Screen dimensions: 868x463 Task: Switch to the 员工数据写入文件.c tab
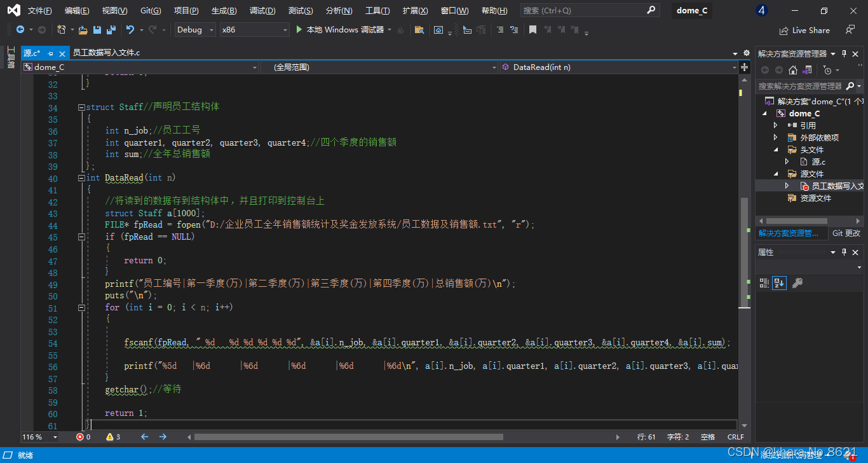pyautogui.click(x=106, y=53)
